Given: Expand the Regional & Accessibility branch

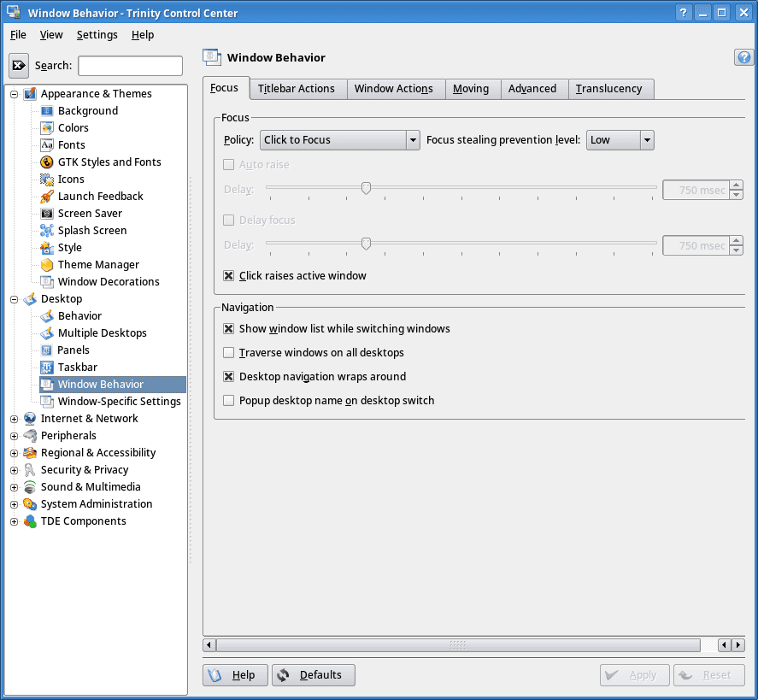Looking at the screenshot, I should tap(14, 454).
